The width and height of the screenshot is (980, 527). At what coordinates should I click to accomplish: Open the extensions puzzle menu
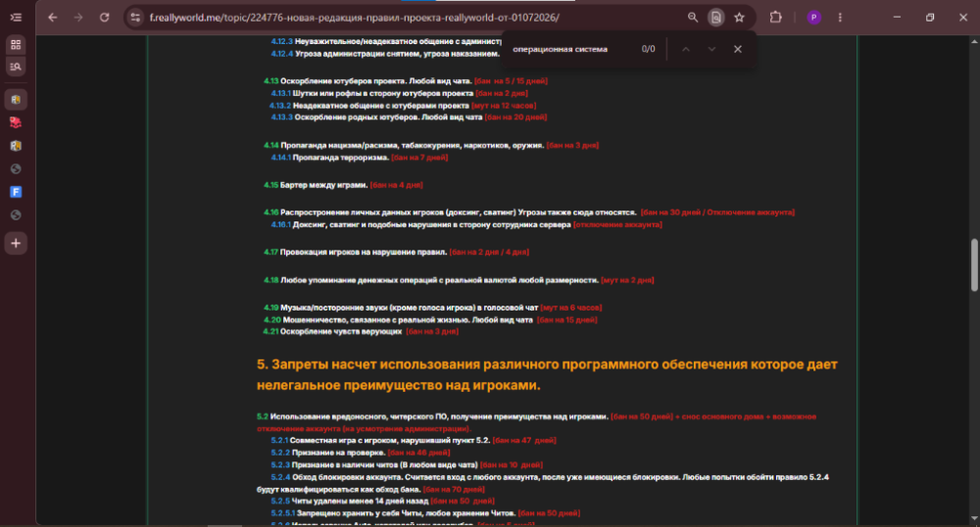point(775,18)
